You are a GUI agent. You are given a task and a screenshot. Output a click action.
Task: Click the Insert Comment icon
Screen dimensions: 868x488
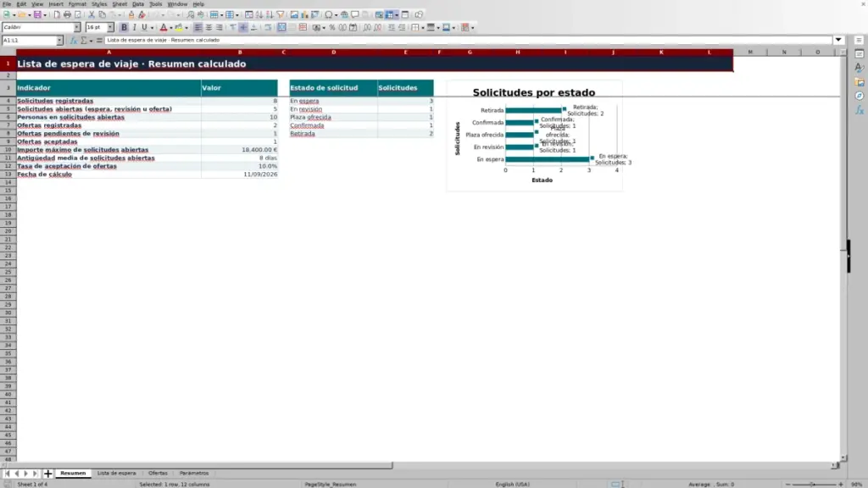pyautogui.click(x=355, y=15)
